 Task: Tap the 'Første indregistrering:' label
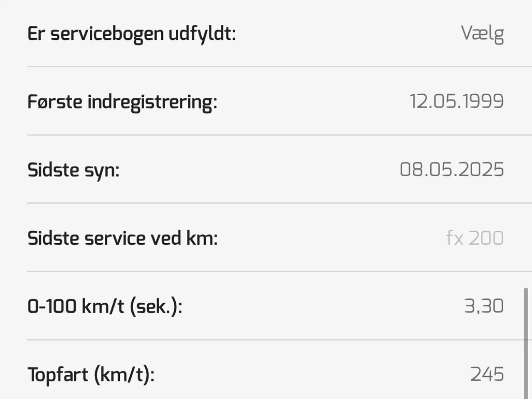(x=122, y=101)
